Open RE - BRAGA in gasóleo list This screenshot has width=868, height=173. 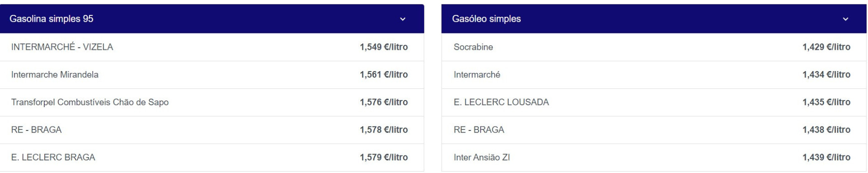(654, 130)
